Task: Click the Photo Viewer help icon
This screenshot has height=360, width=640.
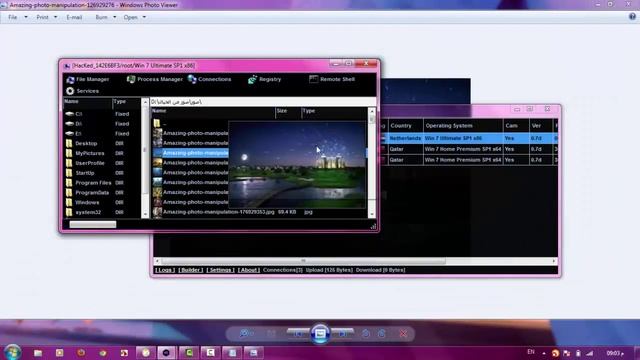Action: pyautogui.click(x=632, y=17)
